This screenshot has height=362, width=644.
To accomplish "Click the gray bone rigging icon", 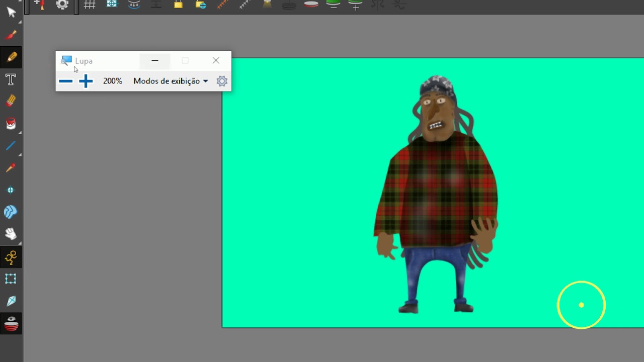I will pyautogui.click(x=245, y=5).
